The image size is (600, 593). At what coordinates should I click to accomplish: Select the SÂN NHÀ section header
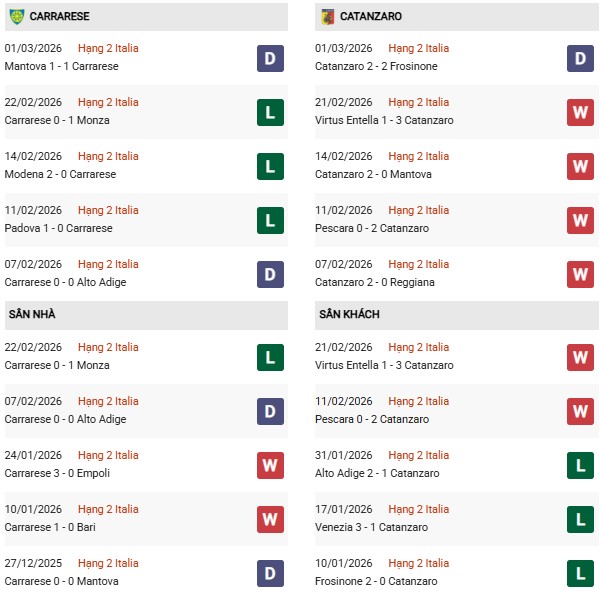(30, 314)
